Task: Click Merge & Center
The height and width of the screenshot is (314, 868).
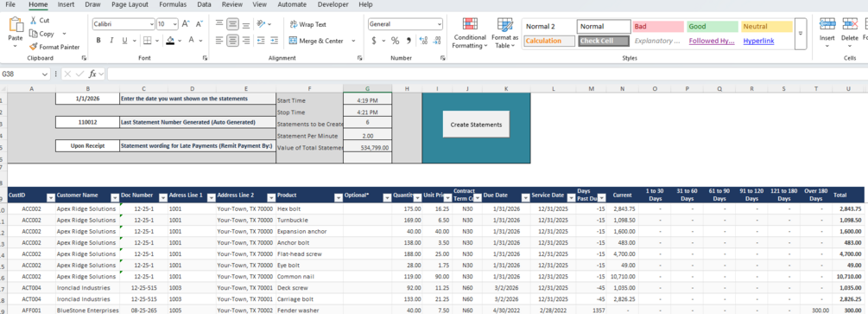Action: pos(316,41)
